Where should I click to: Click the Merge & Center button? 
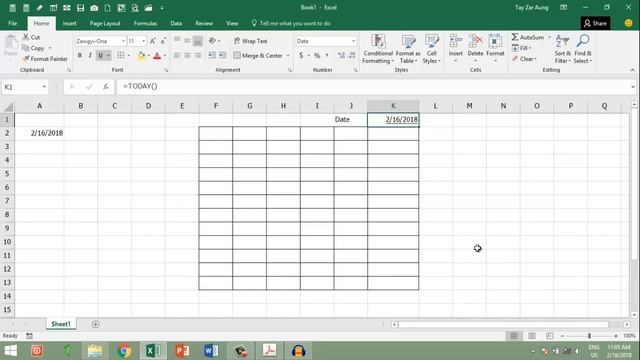pos(258,56)
